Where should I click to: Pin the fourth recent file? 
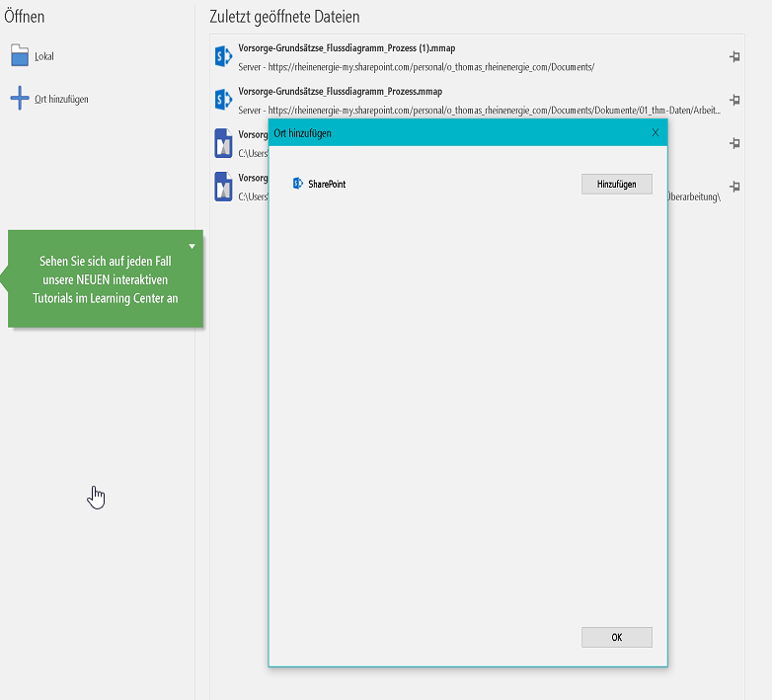(733, 186)
